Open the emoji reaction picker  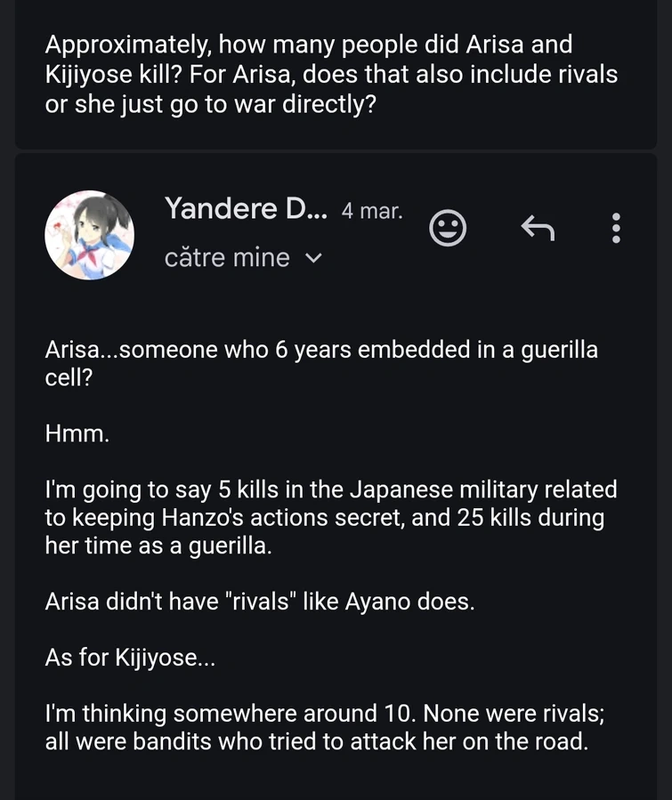coord(448,228)
